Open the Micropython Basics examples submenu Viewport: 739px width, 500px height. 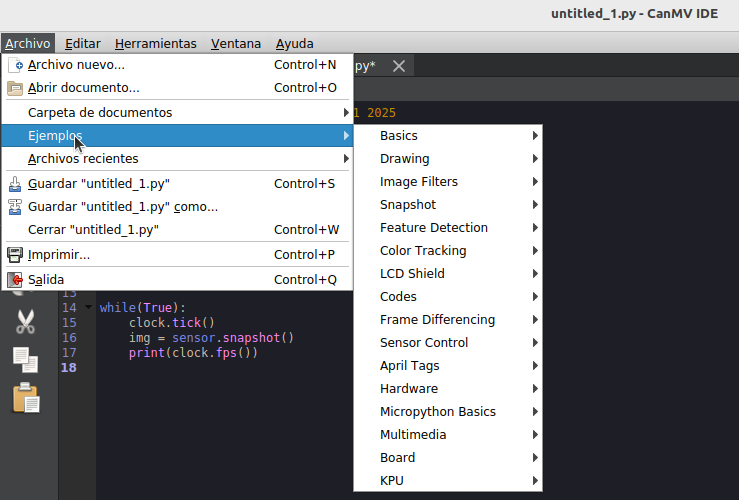coord(448,412)
